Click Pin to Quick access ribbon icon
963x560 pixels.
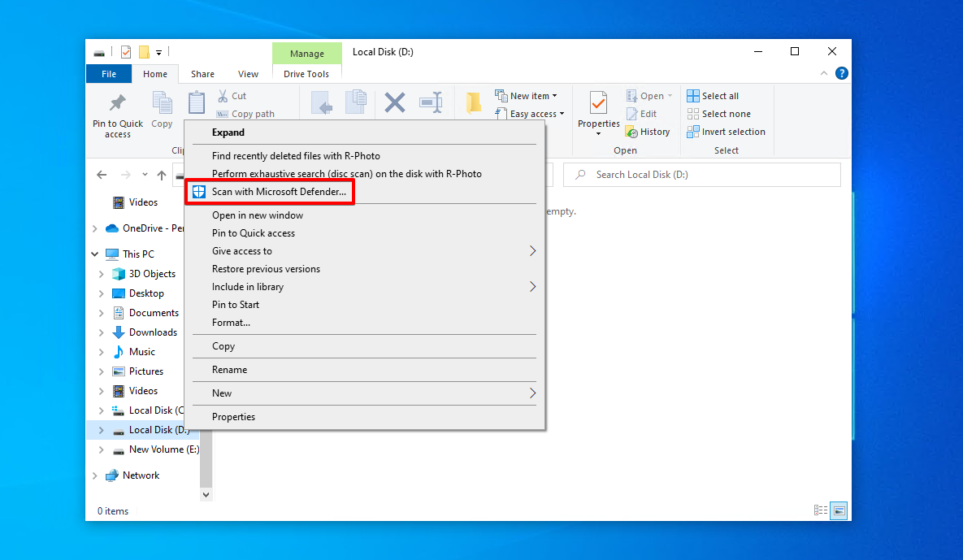pyautogui.click(x=118, y=104)
